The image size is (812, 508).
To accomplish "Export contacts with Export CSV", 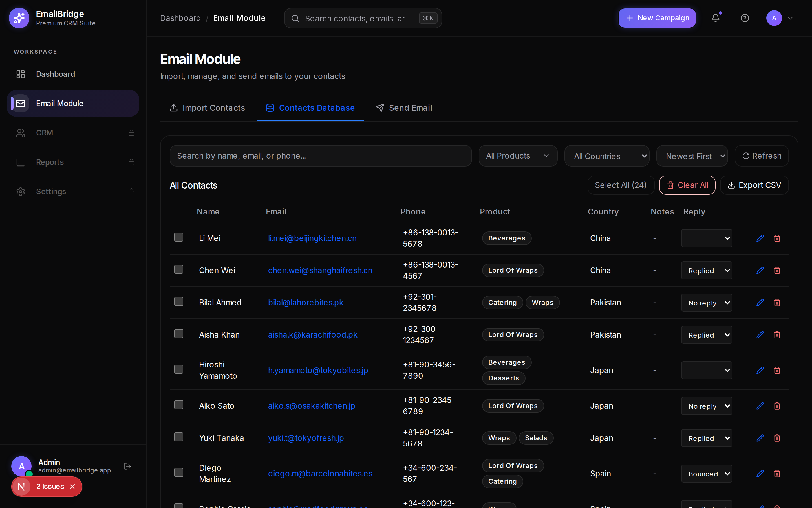I will [754, 185].
